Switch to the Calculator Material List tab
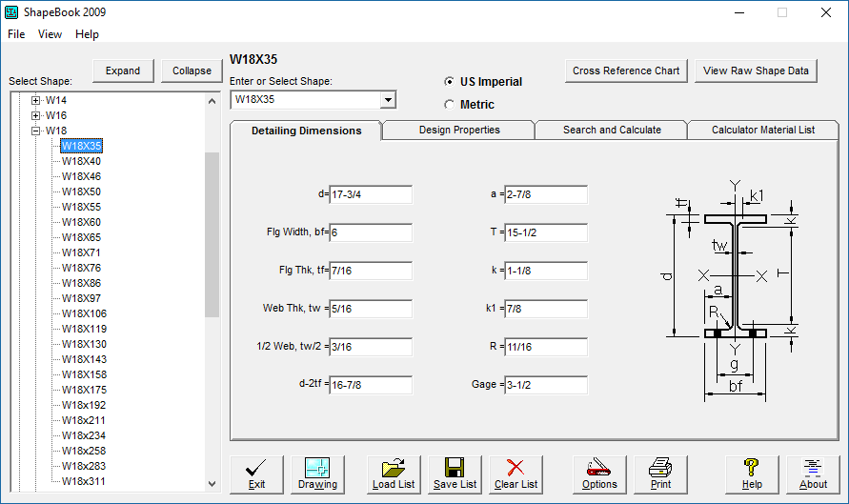849x504 pixels. click(763, 130)
